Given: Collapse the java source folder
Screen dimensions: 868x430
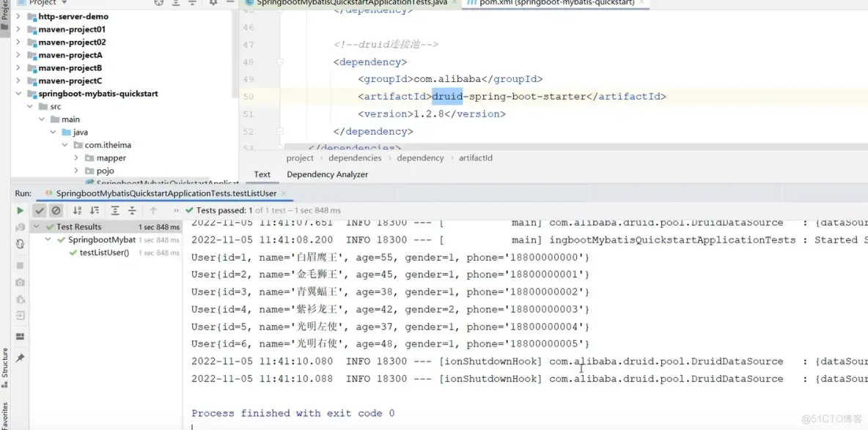Looking at the screenshot, I should pyautogui.click(x=53, y=133).
